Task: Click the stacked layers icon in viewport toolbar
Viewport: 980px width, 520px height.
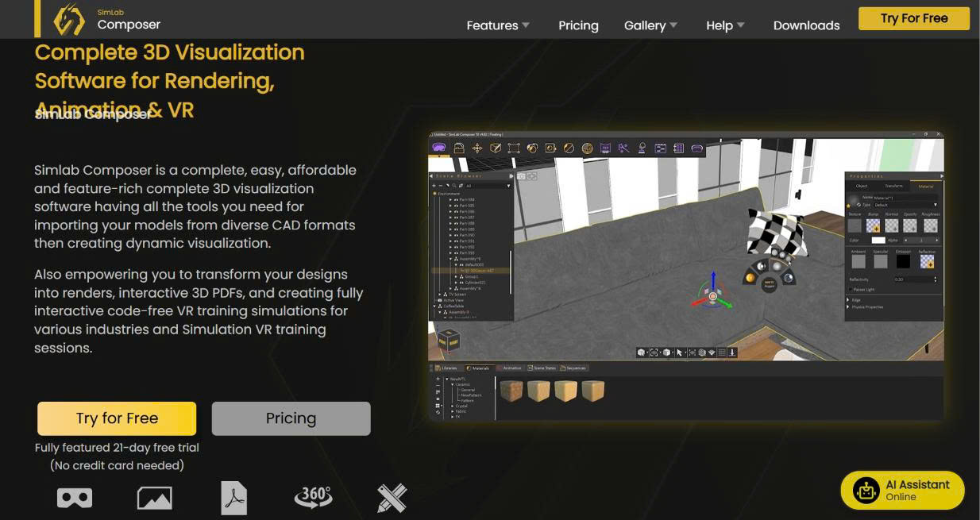Action: [712, 352]
